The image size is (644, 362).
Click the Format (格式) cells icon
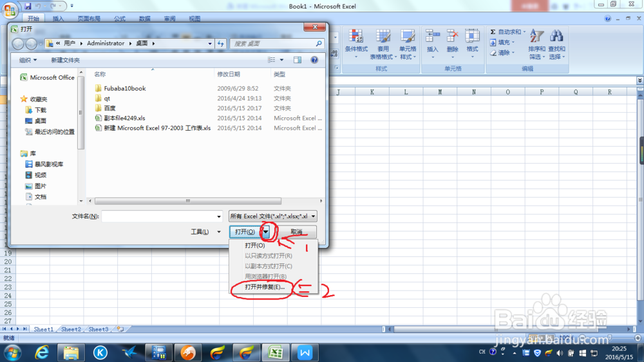[x=472, y=36]
